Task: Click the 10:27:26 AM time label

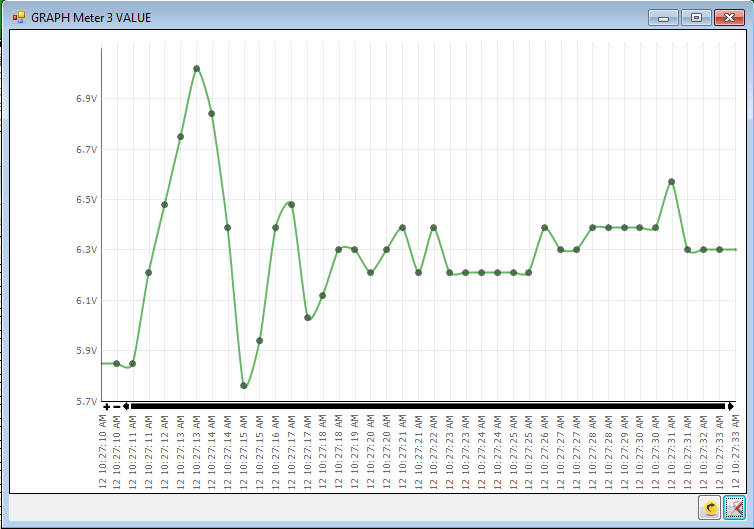Action: tap(545, 452)
